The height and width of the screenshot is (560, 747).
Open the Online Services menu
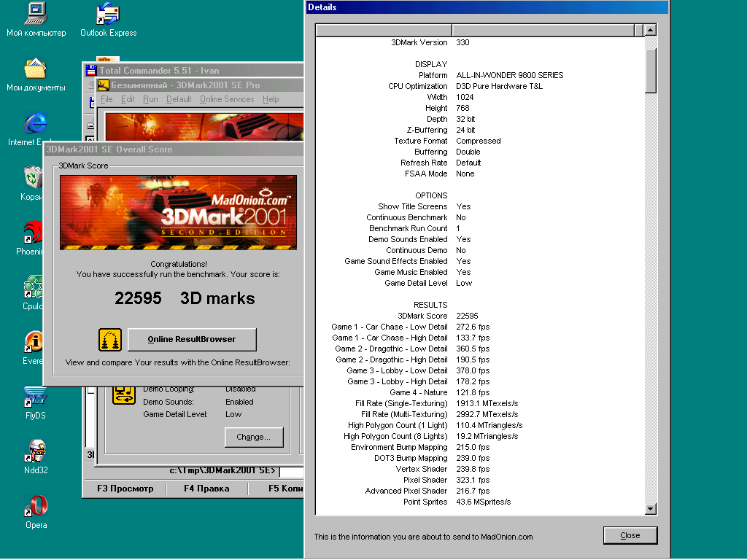[x=227, y=99]
